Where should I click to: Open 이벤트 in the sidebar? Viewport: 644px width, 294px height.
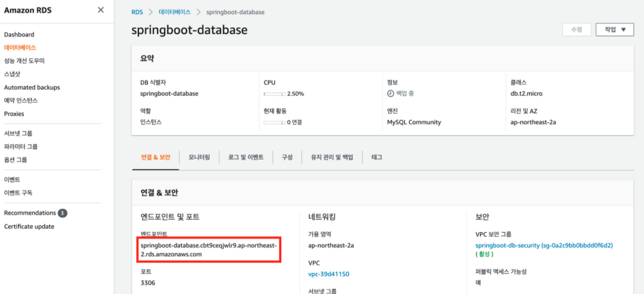click(x=12, y=180)
